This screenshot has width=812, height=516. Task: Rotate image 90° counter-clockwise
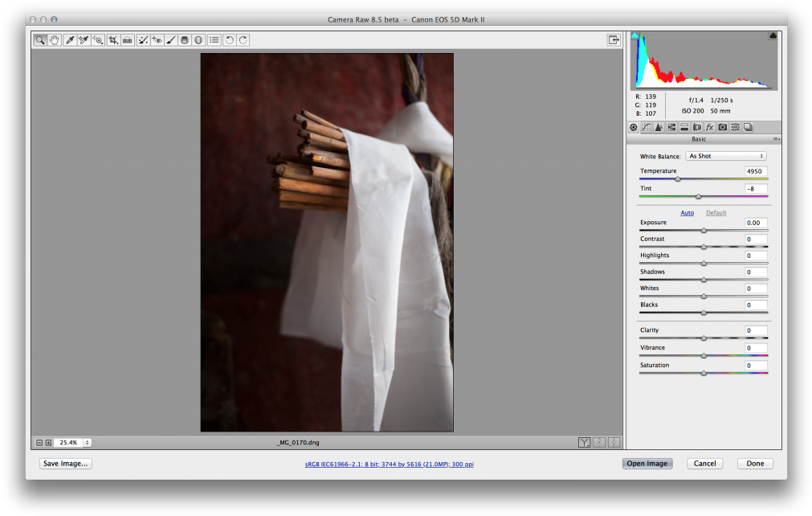tap(229, 39)
